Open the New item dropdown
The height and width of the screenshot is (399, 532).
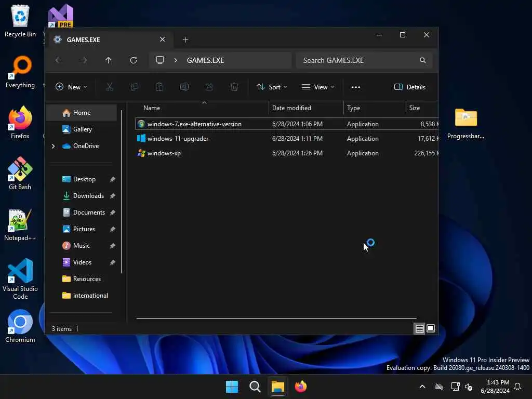tap(71, 87)
